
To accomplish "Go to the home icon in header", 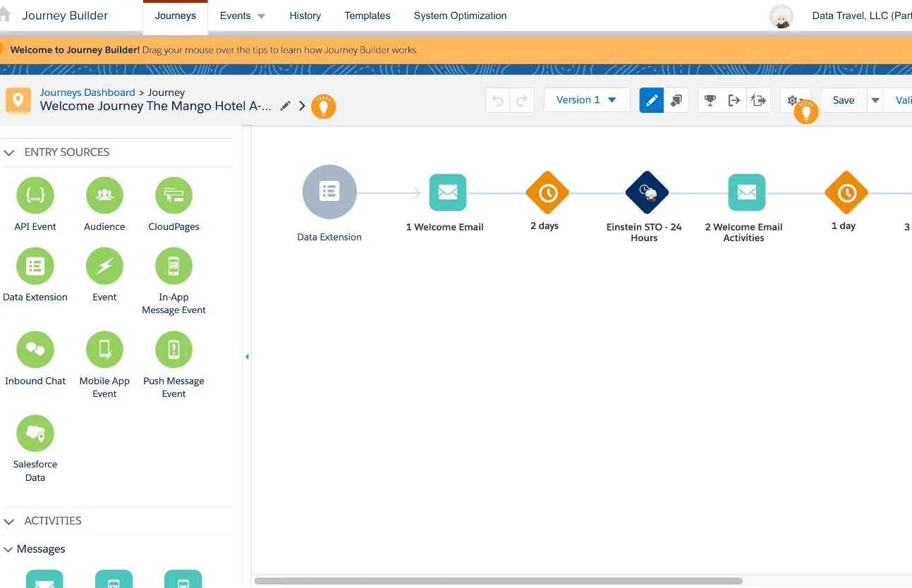I will [x=6, y=15].
